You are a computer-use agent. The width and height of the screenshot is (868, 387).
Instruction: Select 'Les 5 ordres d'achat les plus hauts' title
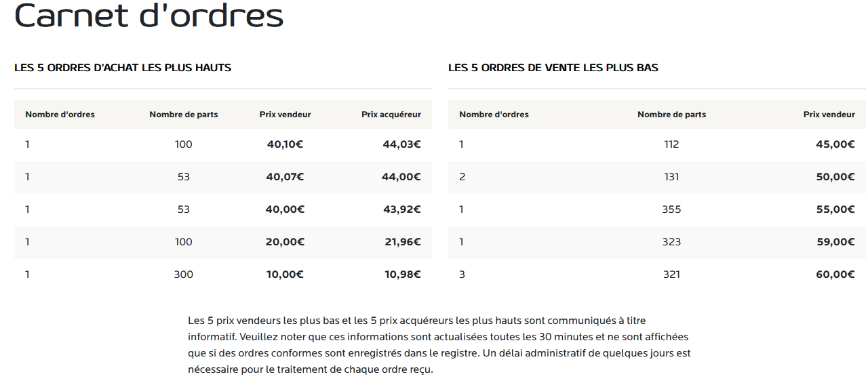(123, 68)
